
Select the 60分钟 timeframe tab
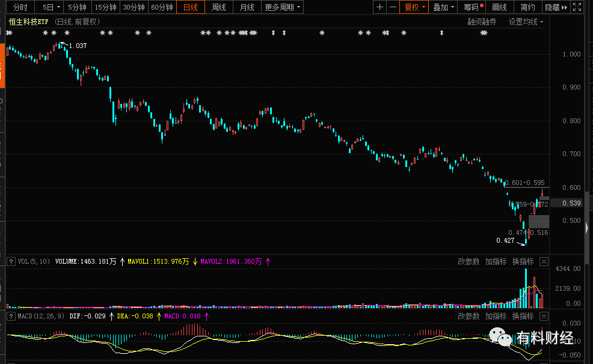click(x=162, y=7)
